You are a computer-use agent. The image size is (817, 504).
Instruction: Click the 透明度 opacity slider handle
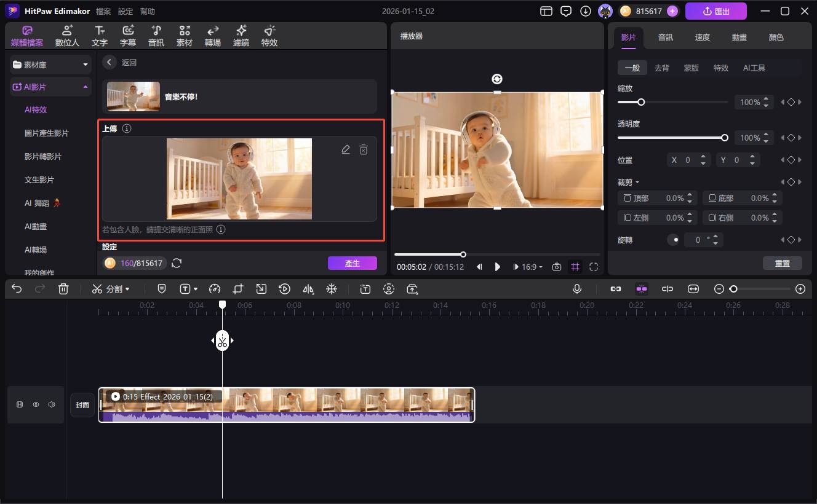pyautogui.click(x=725, y=138)
